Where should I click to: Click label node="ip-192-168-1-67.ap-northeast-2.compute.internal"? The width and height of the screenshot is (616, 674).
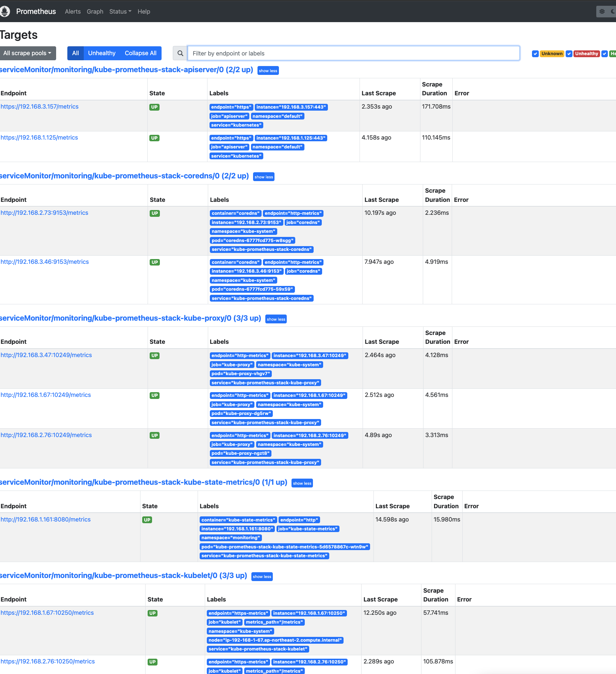point(275,640)
